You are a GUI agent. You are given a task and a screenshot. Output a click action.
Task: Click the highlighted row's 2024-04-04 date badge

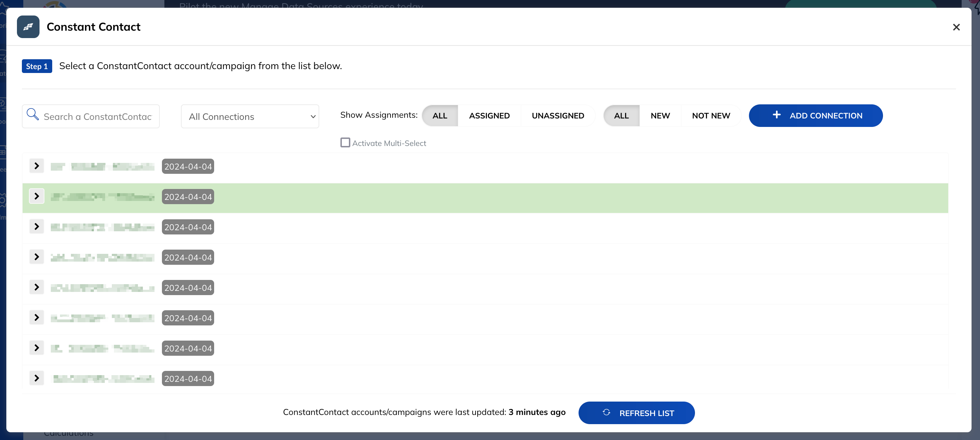coord(188,197)
